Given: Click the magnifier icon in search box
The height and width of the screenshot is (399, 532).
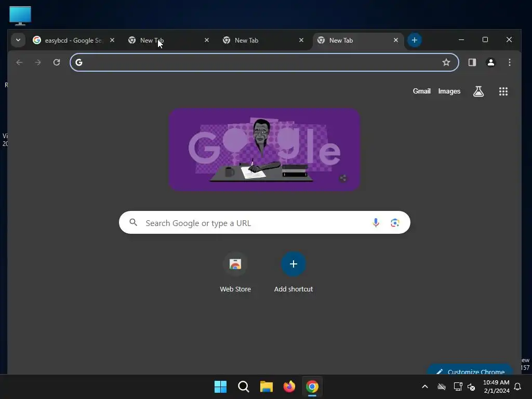Looking at the screenshot, I should (x=134, y=222).
